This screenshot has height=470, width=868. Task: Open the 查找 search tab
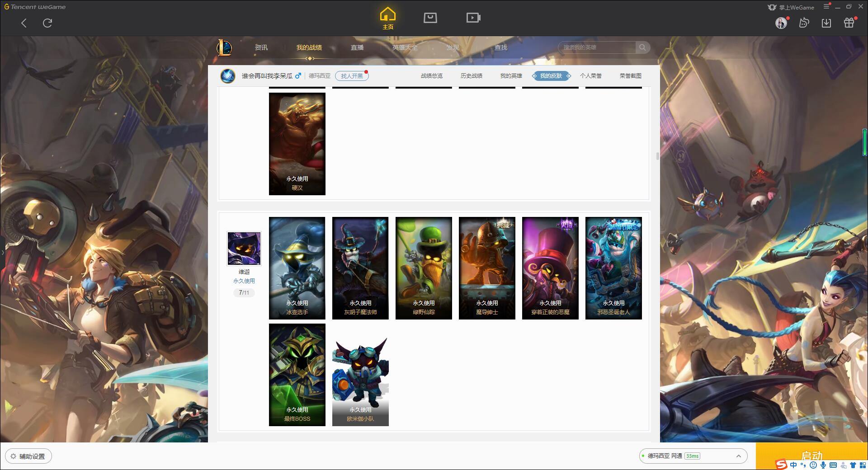point(500,47)
